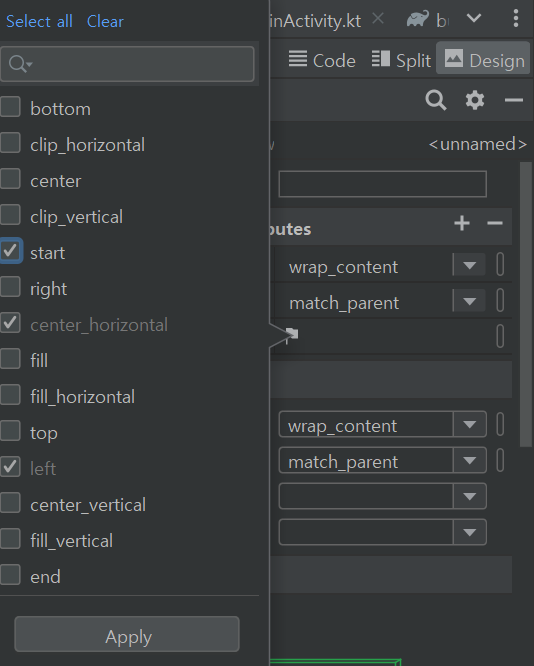The width and height of the screenshot is (534, 666).
Task: Uncheck the start checkbox
Action: click(11, 251)
